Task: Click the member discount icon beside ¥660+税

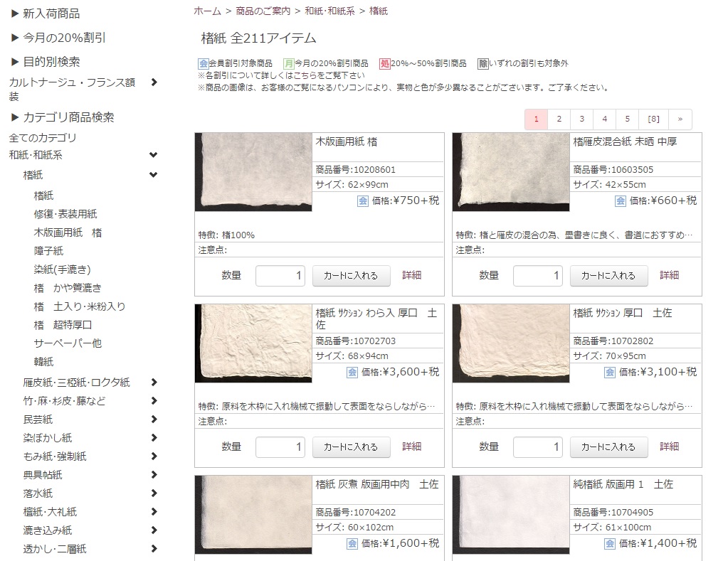Action: (x=621, y=201)
